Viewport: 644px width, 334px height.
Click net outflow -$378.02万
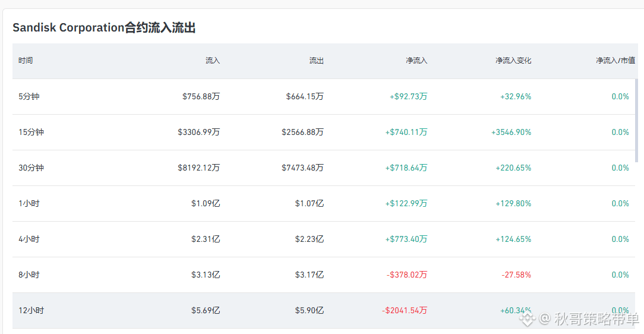tap(407, 275)
